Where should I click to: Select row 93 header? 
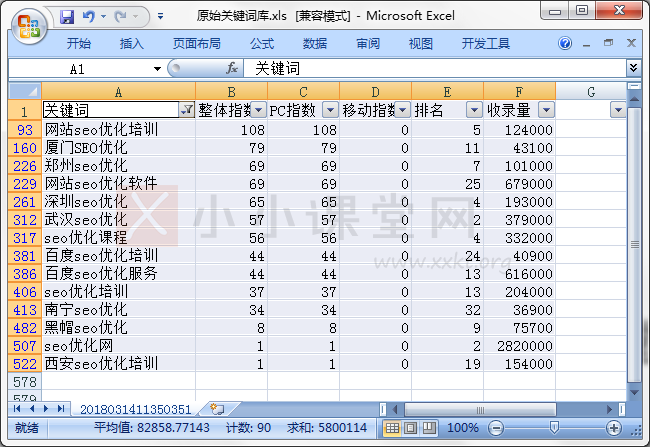[25, 130]
